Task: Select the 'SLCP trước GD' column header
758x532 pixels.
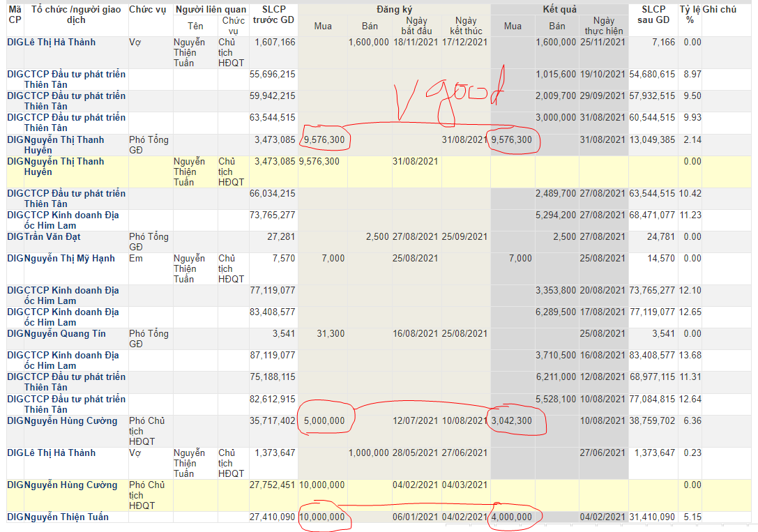Action: coord(273,15)
